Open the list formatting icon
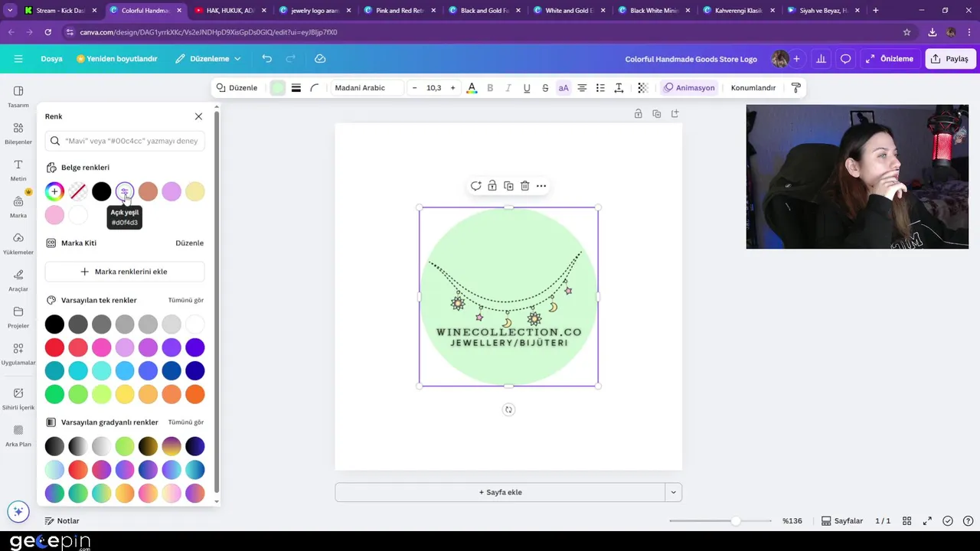980x551 pixels. coord(600,88)
